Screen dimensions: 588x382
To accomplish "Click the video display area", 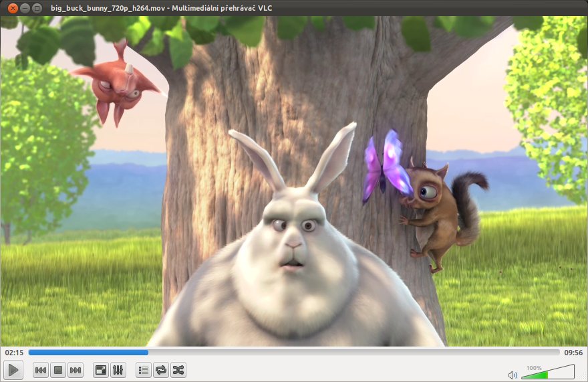I will [x=294, y=181].
